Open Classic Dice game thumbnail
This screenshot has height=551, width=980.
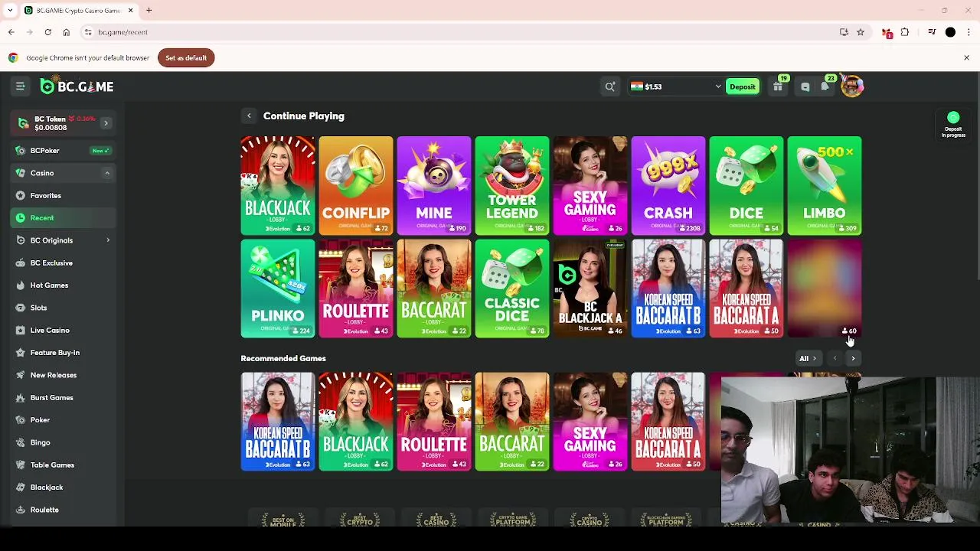coord(512,289)
